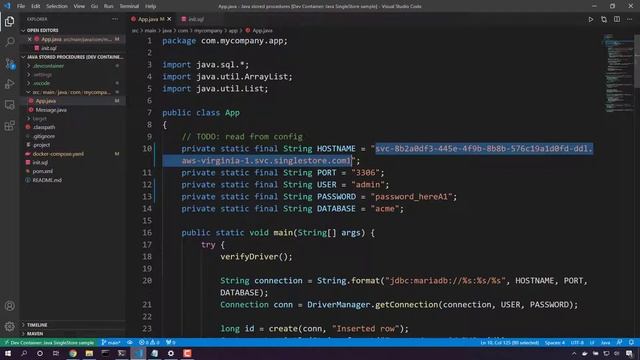Change language mode from Java
Viewport: 640px width, 360px height.
tap(606, 342)
